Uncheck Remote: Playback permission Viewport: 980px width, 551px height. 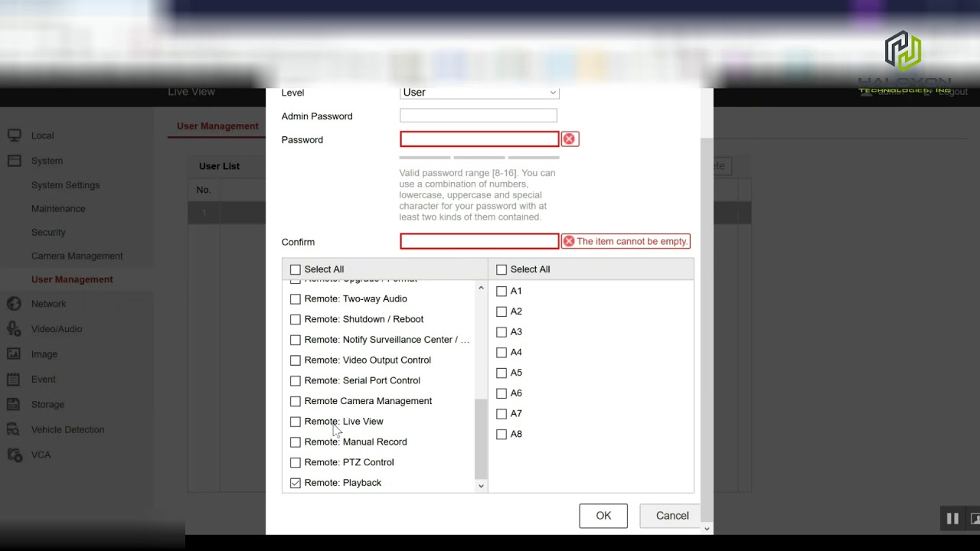pos(296,483)
